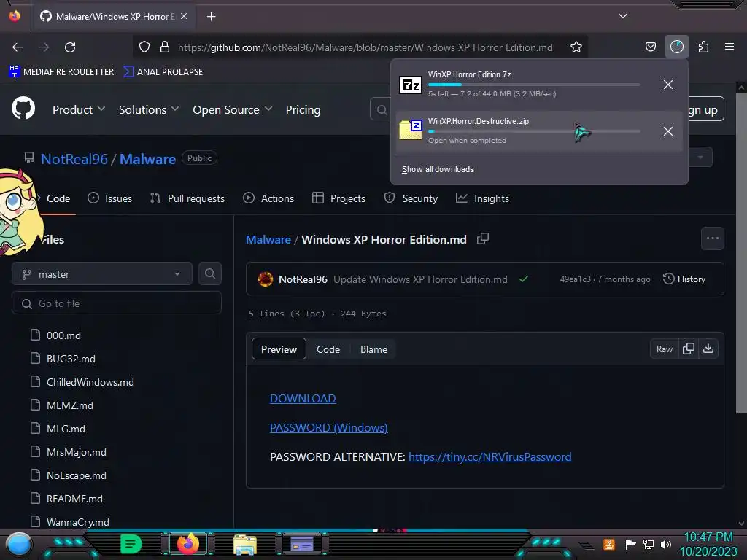Open the green notes app in taskbar
The image size is (747, 560).
click(131, 544)
